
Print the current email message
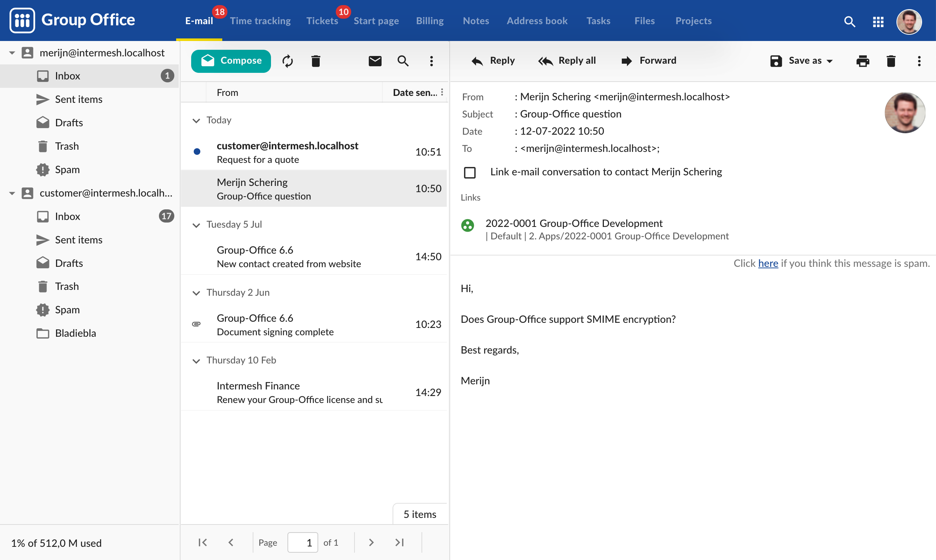pyautogui.click(x=863, y=61)
